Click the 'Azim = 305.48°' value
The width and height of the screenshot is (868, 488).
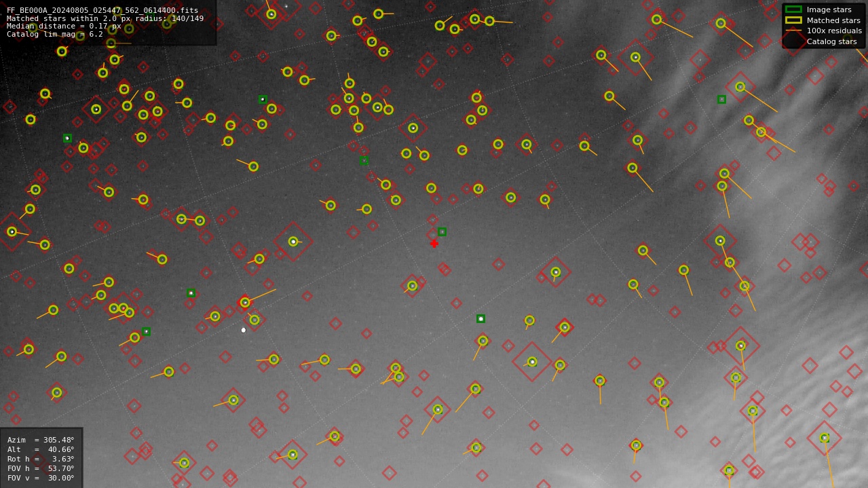[x=41, y=440]
